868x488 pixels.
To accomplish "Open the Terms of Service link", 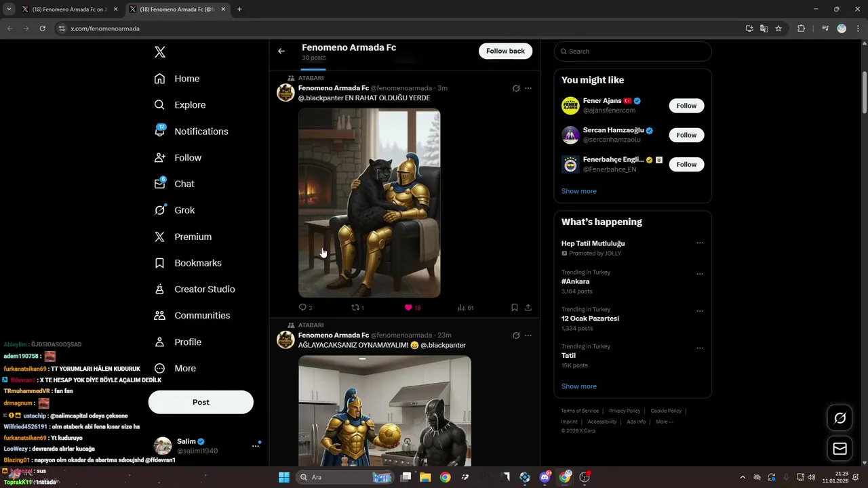I will (580, 411).
